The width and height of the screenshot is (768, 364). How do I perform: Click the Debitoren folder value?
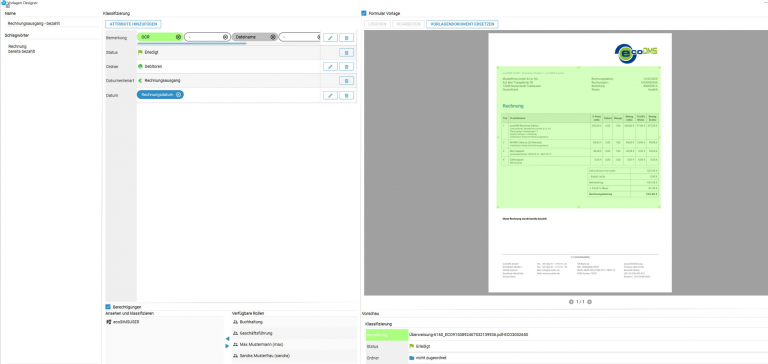[x=153, y=66]
